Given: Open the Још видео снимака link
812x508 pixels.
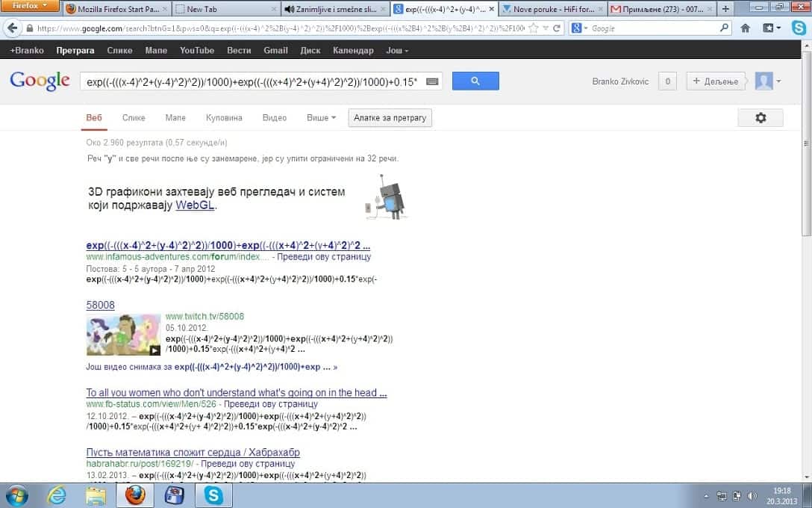Looking at the screenshot, I should (212, 367).
